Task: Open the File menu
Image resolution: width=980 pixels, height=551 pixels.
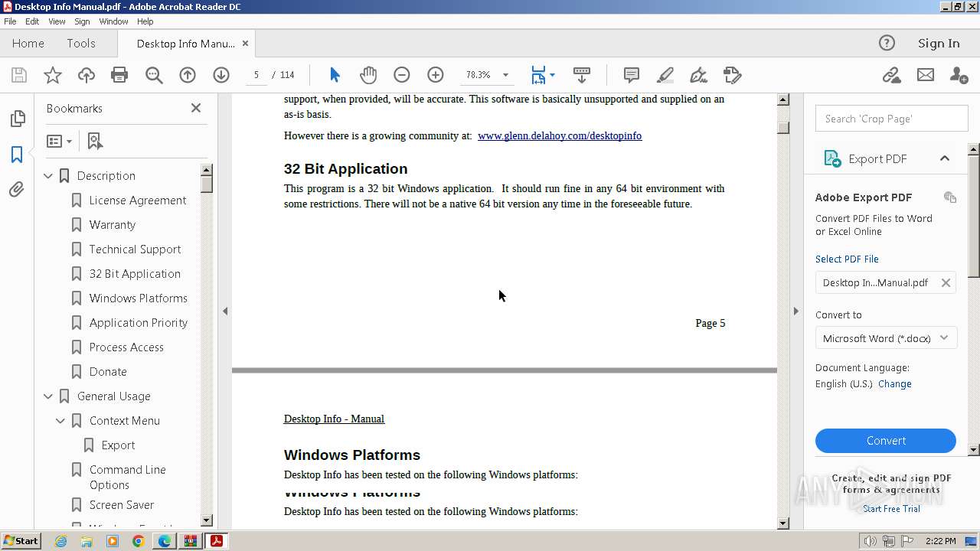Action: [x=10, y=21]
